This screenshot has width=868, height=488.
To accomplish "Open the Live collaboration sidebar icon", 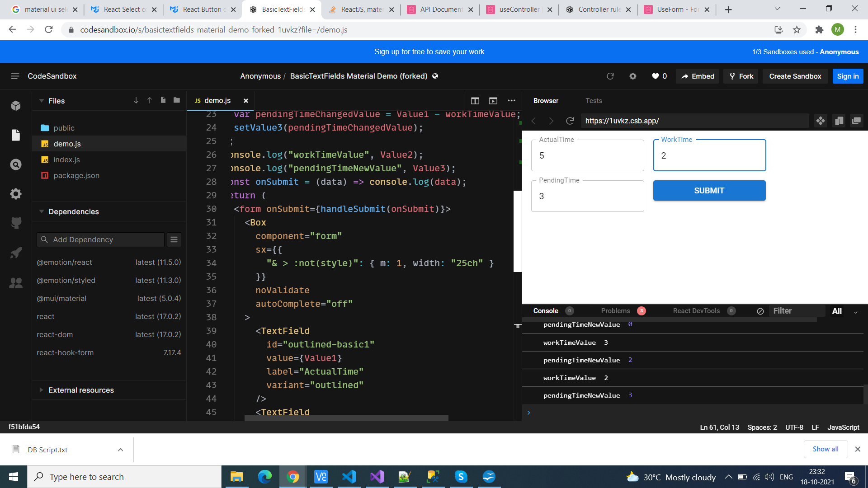I will coord(16,283).
